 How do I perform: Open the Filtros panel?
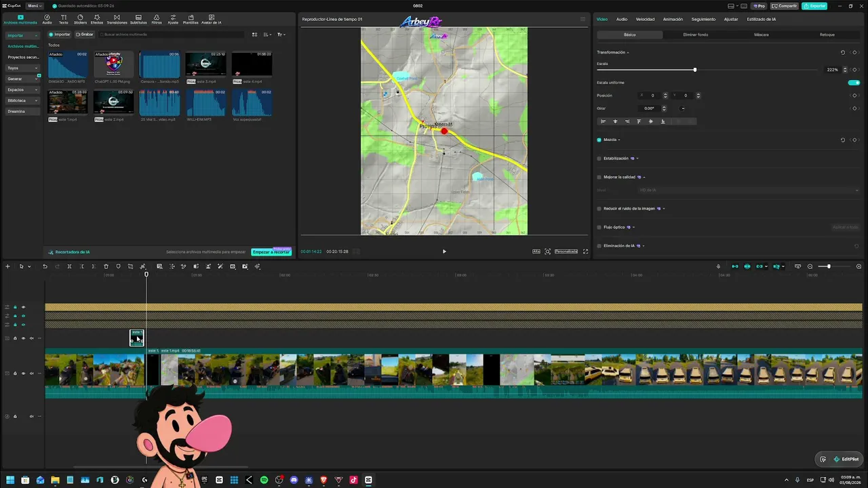point(157,19)
